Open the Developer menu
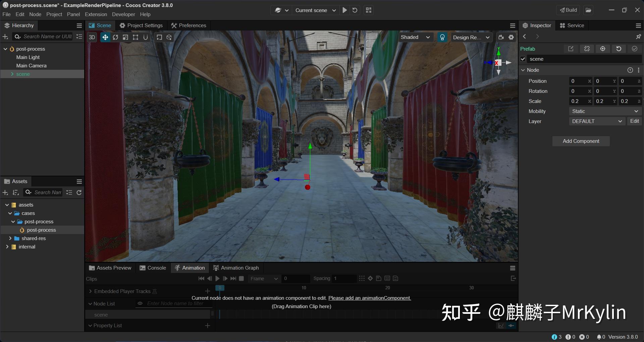644x342 pixels. pos(123,14)
